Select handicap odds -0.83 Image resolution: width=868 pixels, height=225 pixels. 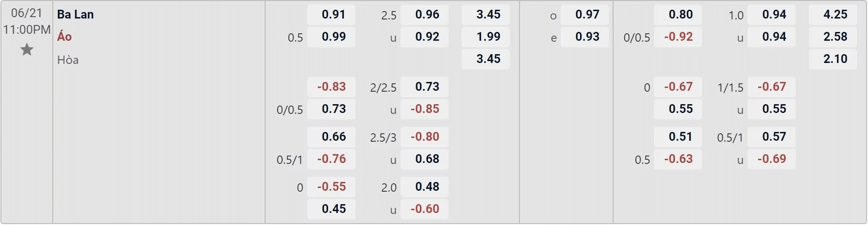331,87
